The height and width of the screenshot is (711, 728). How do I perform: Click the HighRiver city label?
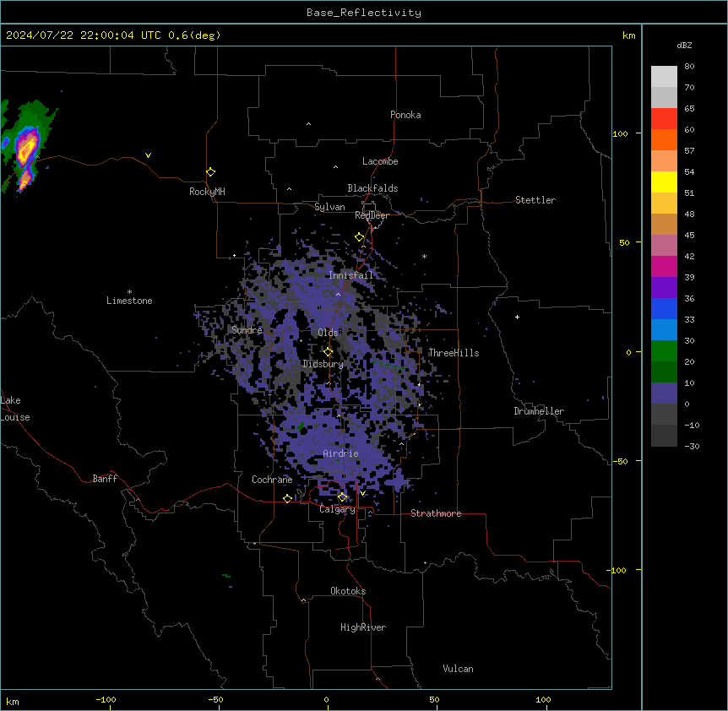click(363, 627)
